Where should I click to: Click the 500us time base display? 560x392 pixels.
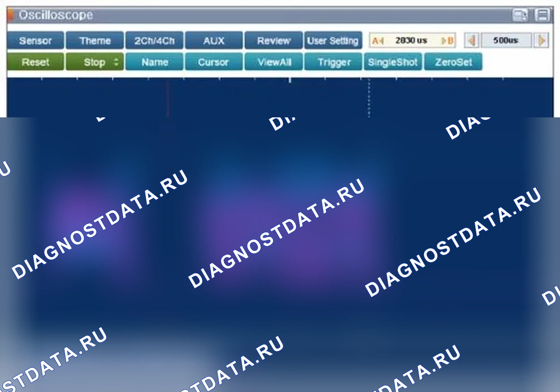506,40
